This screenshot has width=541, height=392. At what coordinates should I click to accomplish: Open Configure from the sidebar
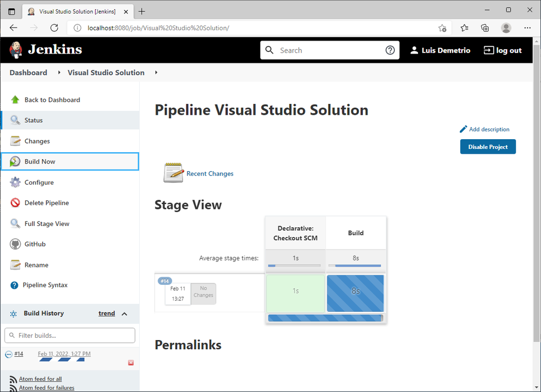tap(70, 182)
